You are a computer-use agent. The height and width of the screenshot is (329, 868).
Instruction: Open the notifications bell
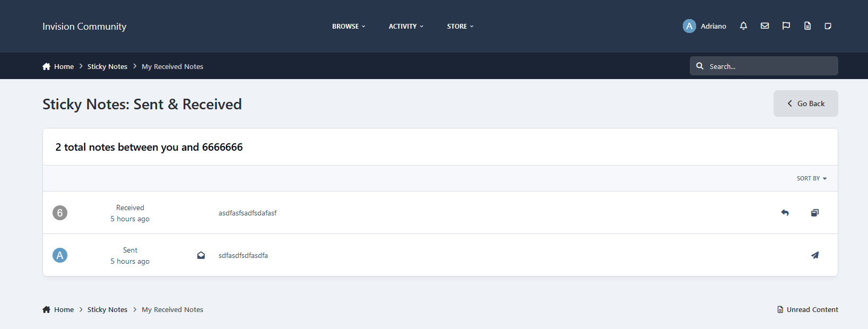pyautogui.click(x=743, y=26)
